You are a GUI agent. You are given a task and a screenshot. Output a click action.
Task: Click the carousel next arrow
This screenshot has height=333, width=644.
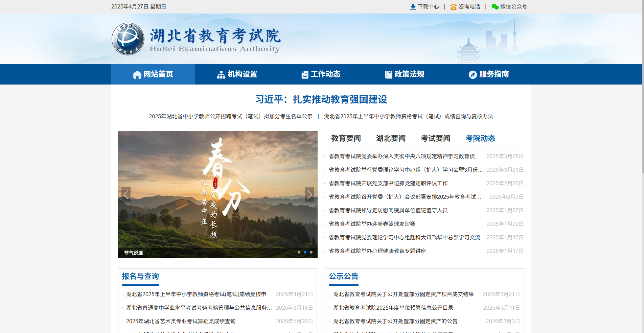[309, 195]
